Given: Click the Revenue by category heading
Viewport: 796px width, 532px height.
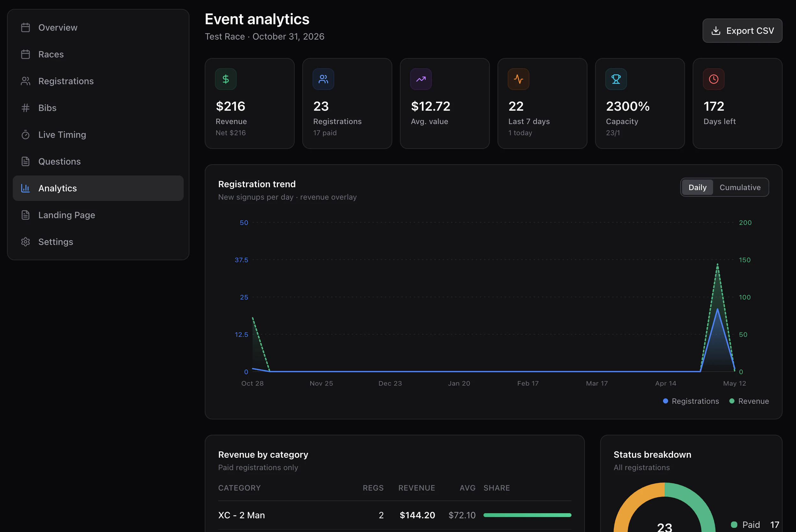Looking at the screenshot, I should tap(263, 454).
